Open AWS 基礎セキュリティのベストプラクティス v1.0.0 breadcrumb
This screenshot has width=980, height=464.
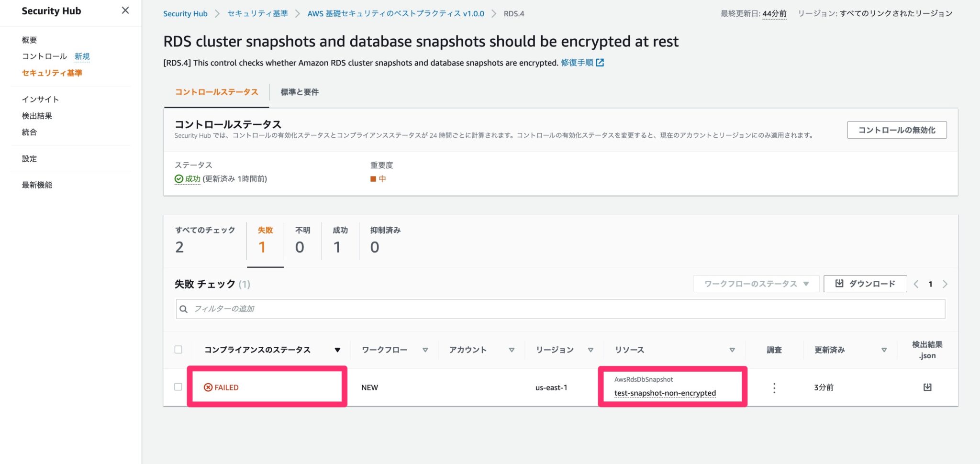pyautogui.click(x=396, y=13)
